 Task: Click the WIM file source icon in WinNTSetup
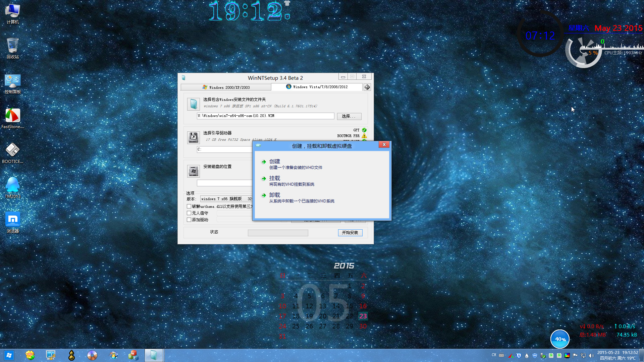tap(193, 104)
